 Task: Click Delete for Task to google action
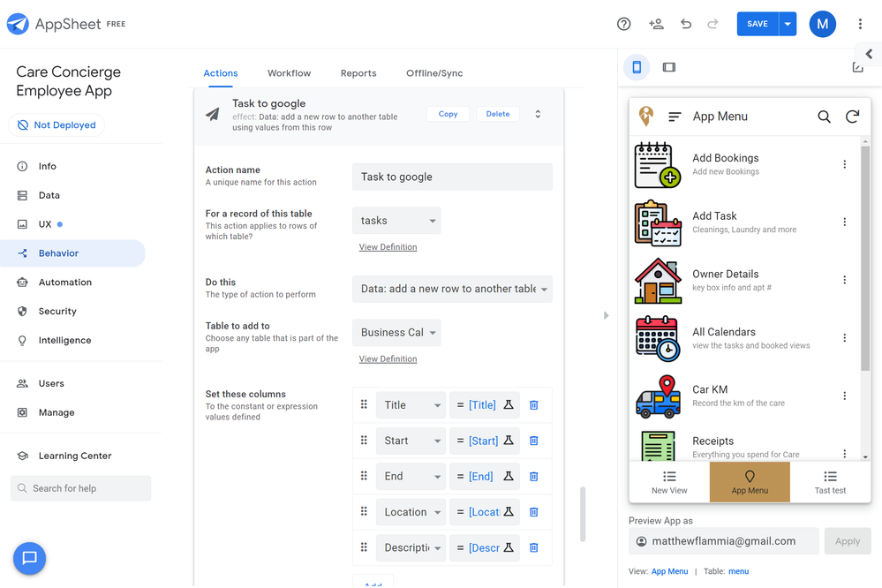[x=498, y=114]
